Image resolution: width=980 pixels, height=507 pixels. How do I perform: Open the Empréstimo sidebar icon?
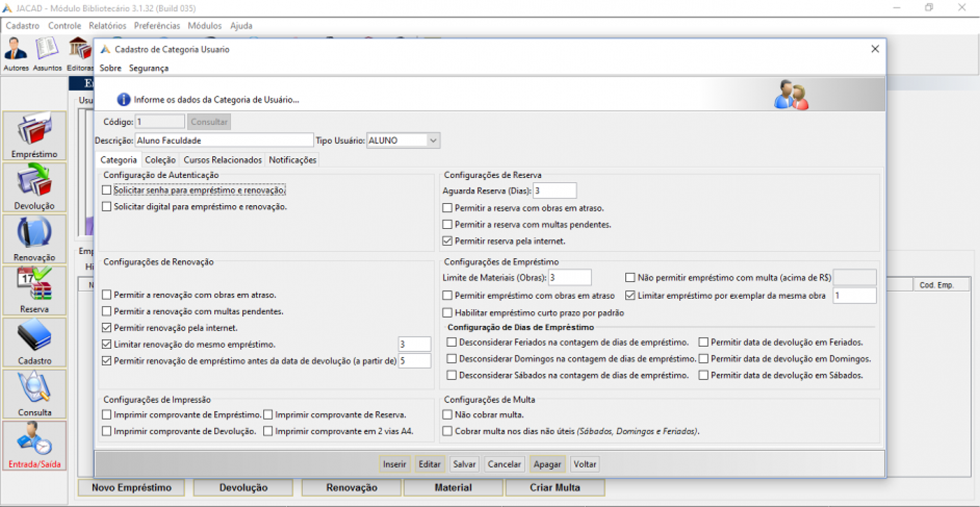pyautogui.click(x=34, y=136)
